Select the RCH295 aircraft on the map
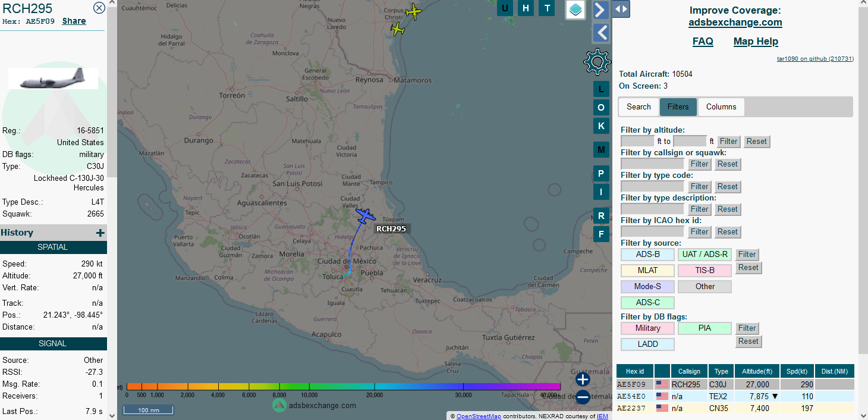The width and height of the screenshot is (868, 420). 365,215
